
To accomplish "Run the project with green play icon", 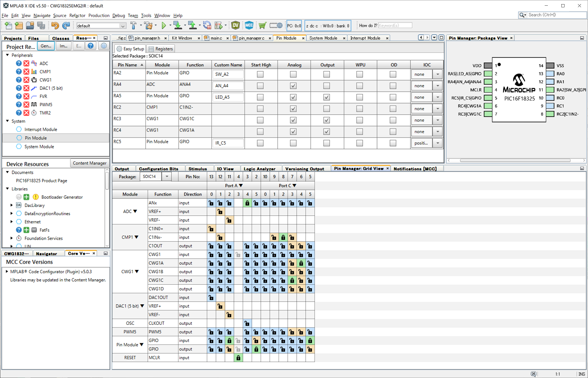I will (x=164, y=25).
